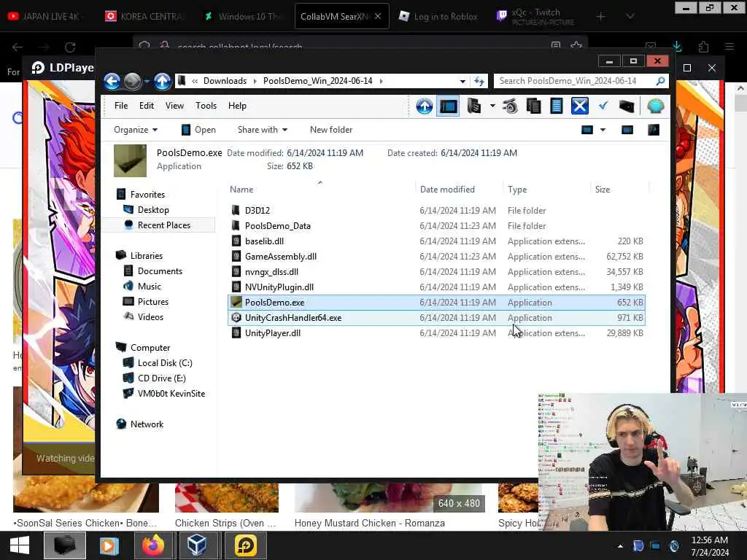Click the camera-like icon in the Classic Shell toolbar
Image resolution: width=747 pixels, height=560 pixels.
tap(510, 106)
